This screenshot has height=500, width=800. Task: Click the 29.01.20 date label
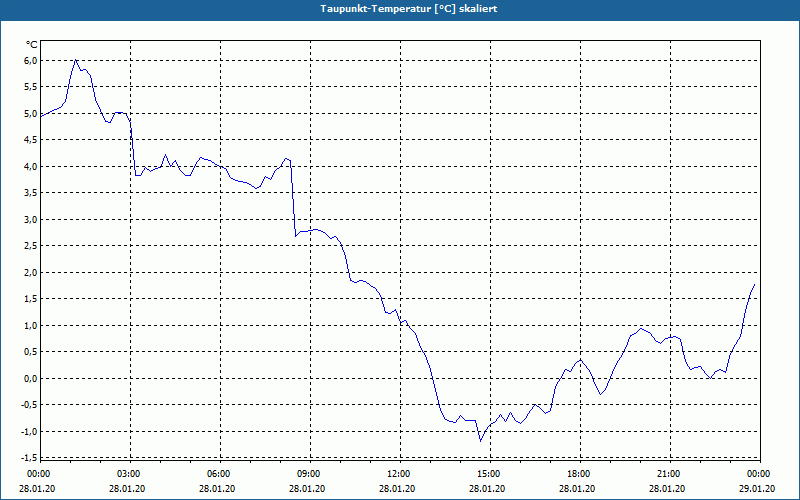pos(757,488)
